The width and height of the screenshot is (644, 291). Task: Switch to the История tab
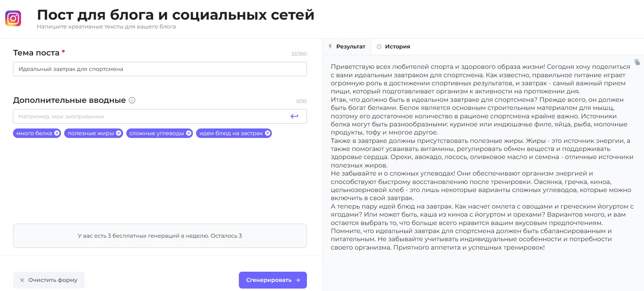(397, 47)
